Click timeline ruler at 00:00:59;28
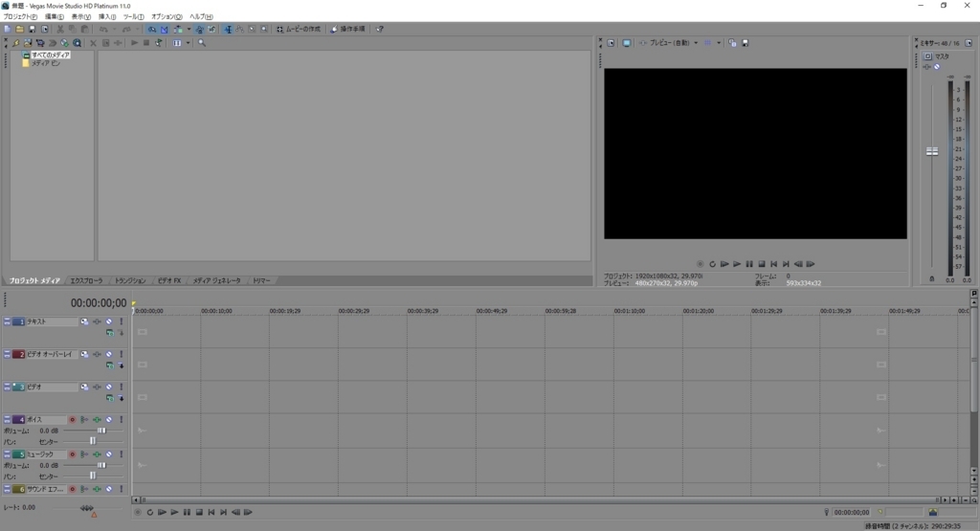The width and height of the screenshot is (980, 531). click(x=561, y=311)
